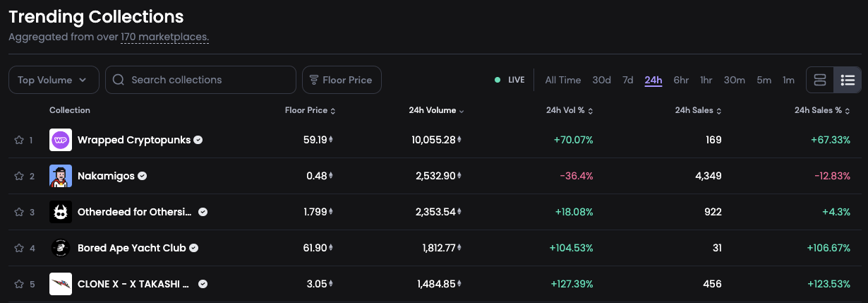The width and height of the screenshot is (868, 303).
Task: Select the 7d timeframe
Action: click(x=627, y=80)
